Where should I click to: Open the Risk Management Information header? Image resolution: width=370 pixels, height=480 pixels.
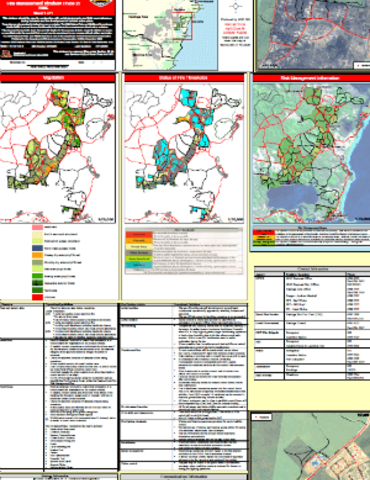point(311,78)
